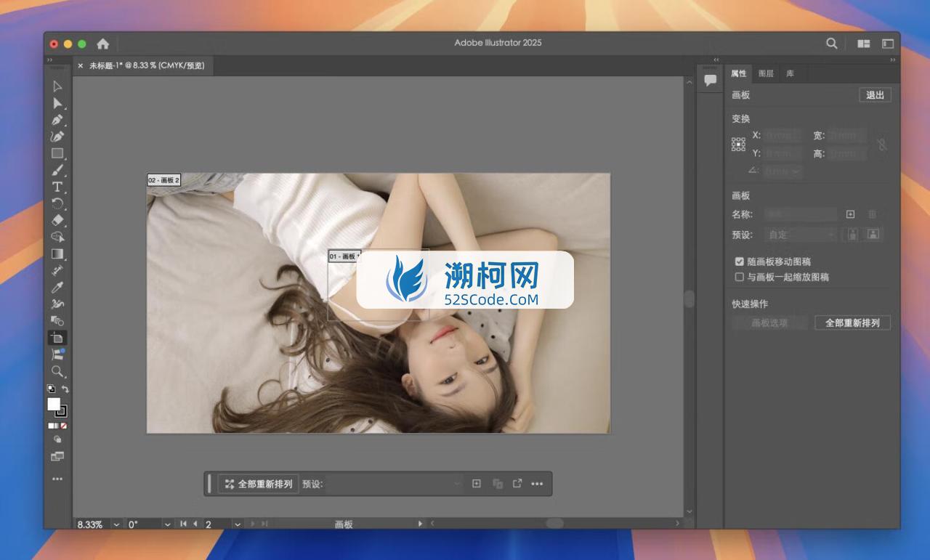
Task: Set fill to none mode
Action: pos(64,425)
